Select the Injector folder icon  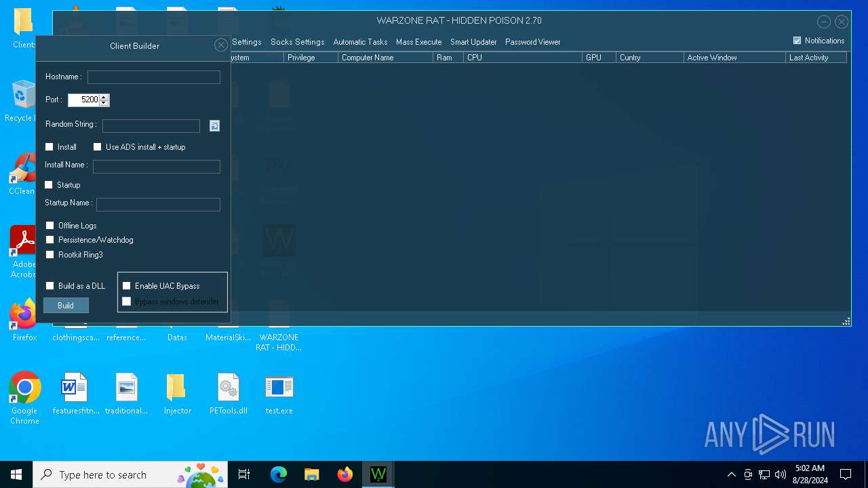pyautogui.click(x=177, y=393)
